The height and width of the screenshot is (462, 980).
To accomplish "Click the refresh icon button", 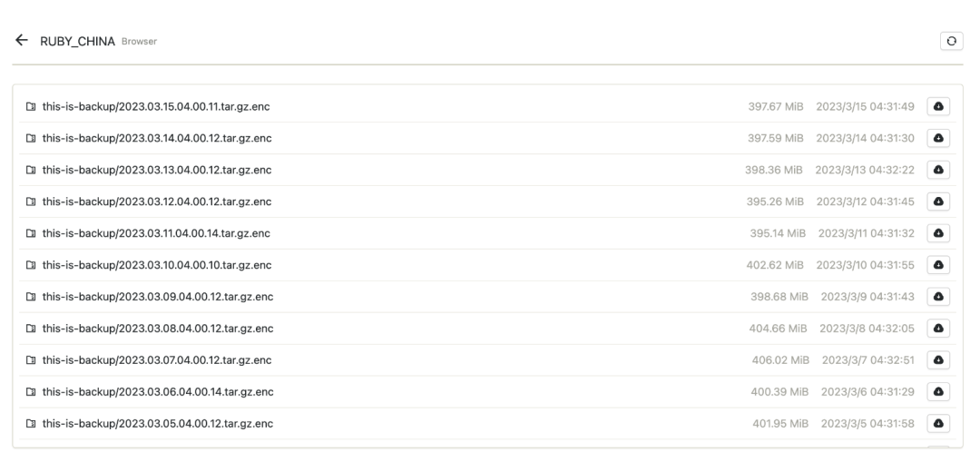I will click(x=952, y=41).
